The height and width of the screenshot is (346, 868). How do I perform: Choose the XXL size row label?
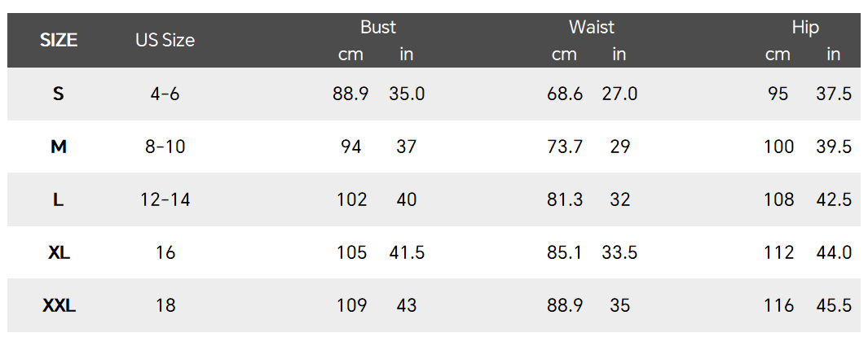pos(59,305)
